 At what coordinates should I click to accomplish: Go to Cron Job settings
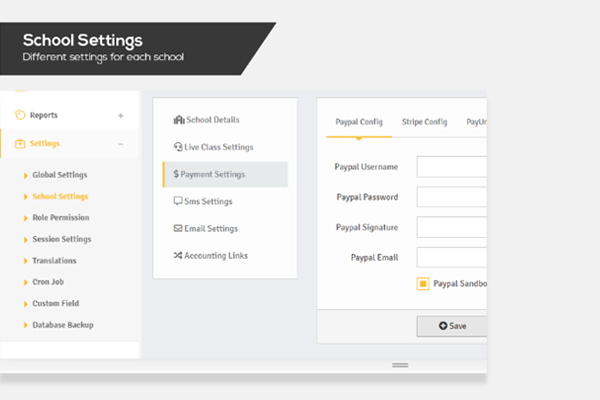(49, 282)
